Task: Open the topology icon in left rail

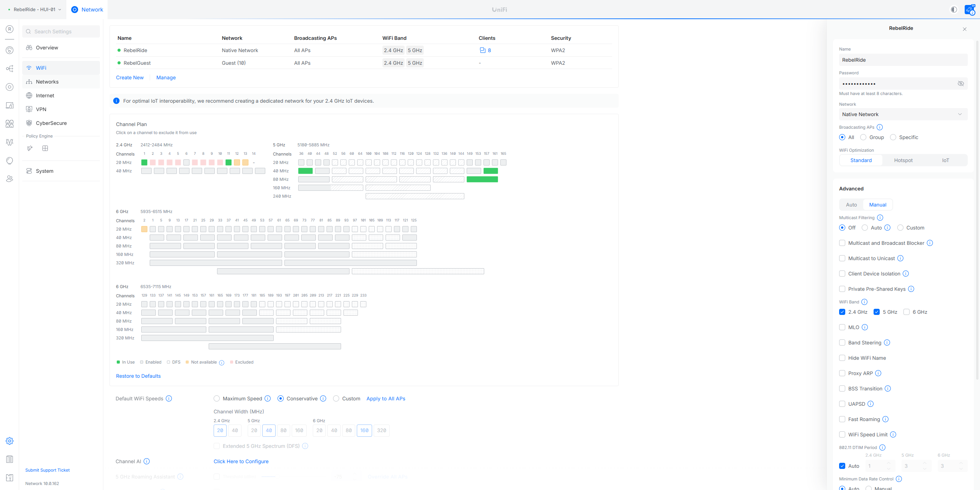Action: click(10, 69)
